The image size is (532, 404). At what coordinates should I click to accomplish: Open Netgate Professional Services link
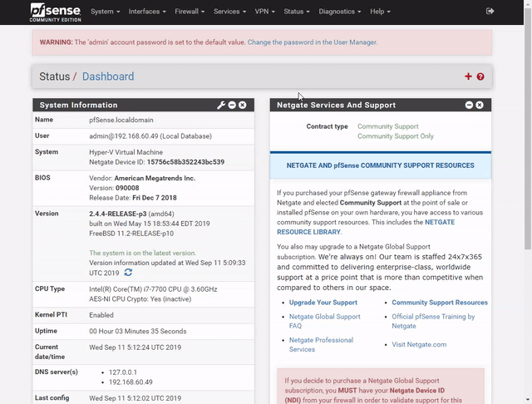[x=321, y=345]
